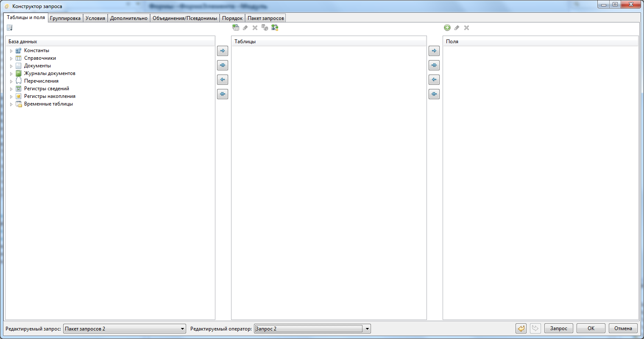Expand the Временные таблицы tree node

11,104
